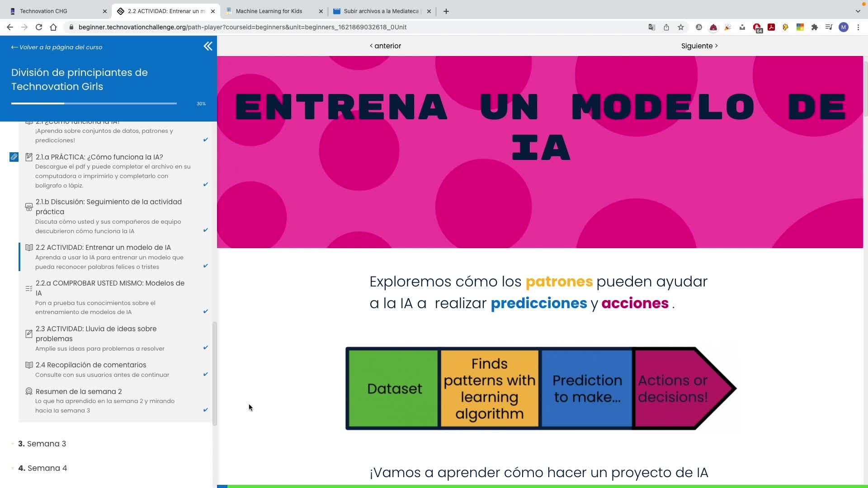The height and width of the screenshot is (488, 868).
Task: Go to Siguiente lesson
Action: coord(699,46)
